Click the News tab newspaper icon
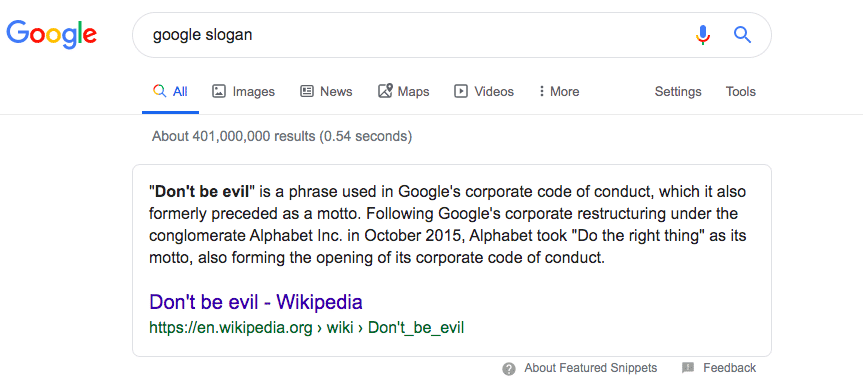Image resolution: width=863 pixels, height=388 pixels. [307, 91]
